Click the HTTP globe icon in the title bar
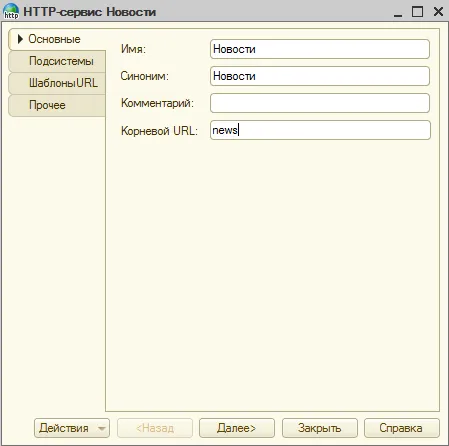 click(11, 11)
